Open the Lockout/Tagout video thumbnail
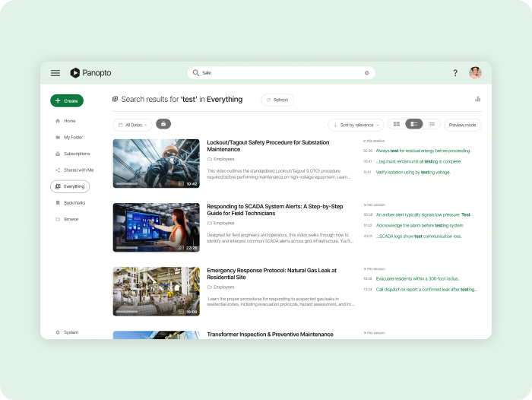532x400 pixels. 156,163
